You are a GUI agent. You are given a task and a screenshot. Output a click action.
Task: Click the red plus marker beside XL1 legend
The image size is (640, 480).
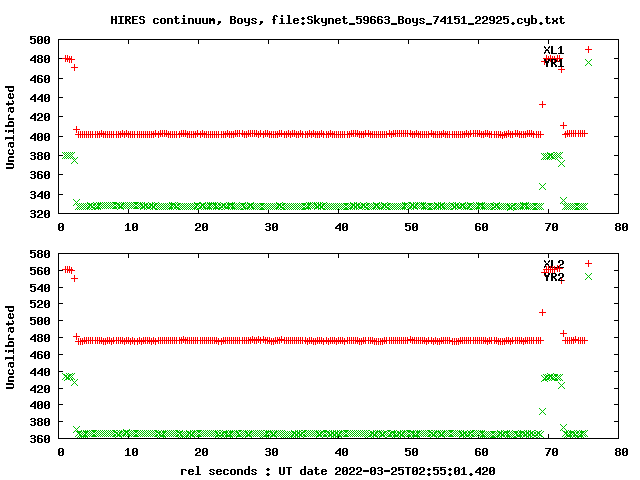pyautogui.click(x=588, y=49)
